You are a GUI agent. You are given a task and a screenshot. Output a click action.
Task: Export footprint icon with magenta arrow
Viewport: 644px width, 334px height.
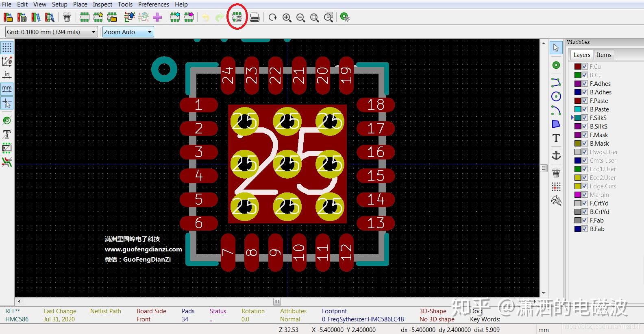(189, 17)
